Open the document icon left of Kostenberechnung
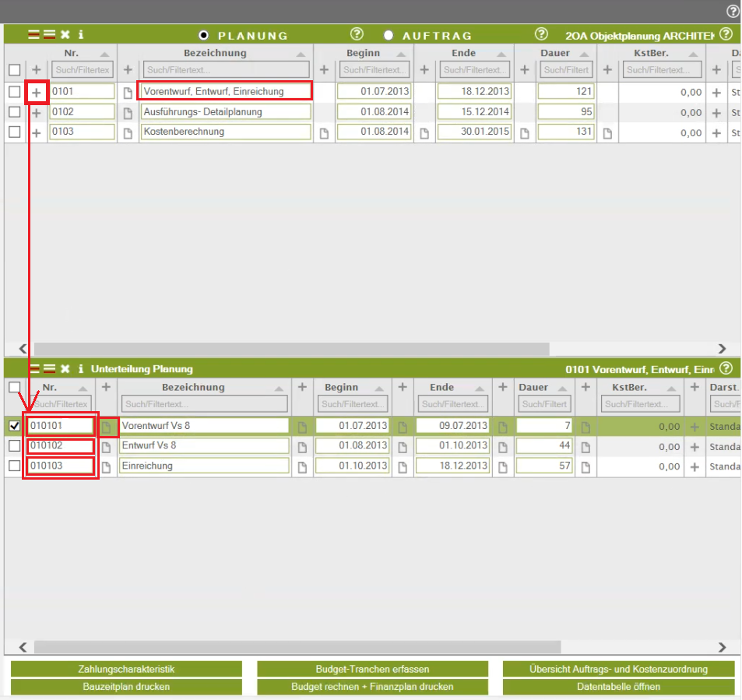This screenshot has height=700, width=742. pyautogui.click(x=128, y=132)
